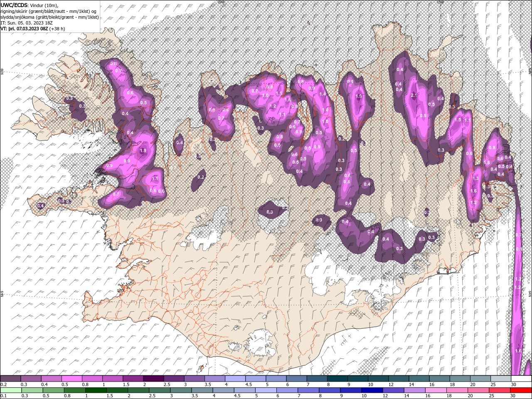Click the bold UWC/ECDS title text
Image resolution: width=532 pixels, height=399 pixels.
[15, 5]
